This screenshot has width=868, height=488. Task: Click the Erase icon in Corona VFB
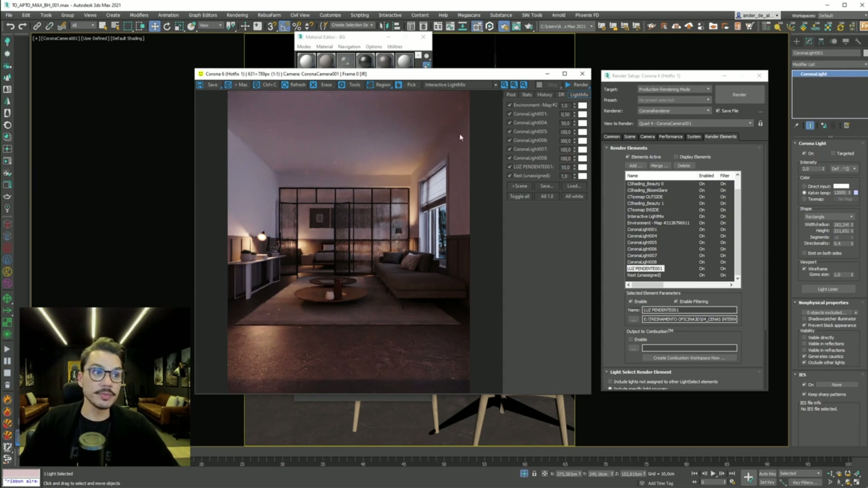click(313, 85)
